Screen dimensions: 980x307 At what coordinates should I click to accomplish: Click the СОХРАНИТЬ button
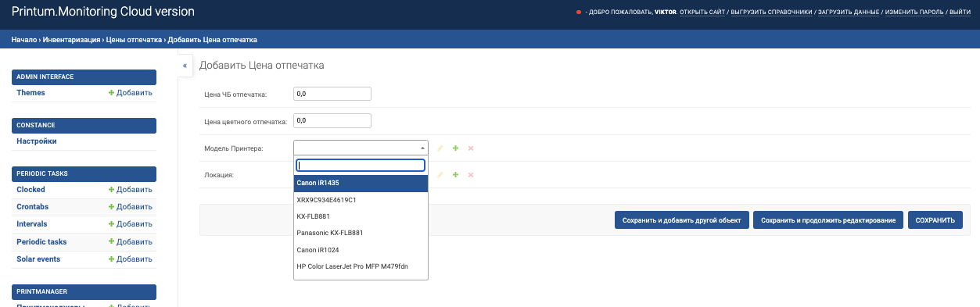(935, 220)
